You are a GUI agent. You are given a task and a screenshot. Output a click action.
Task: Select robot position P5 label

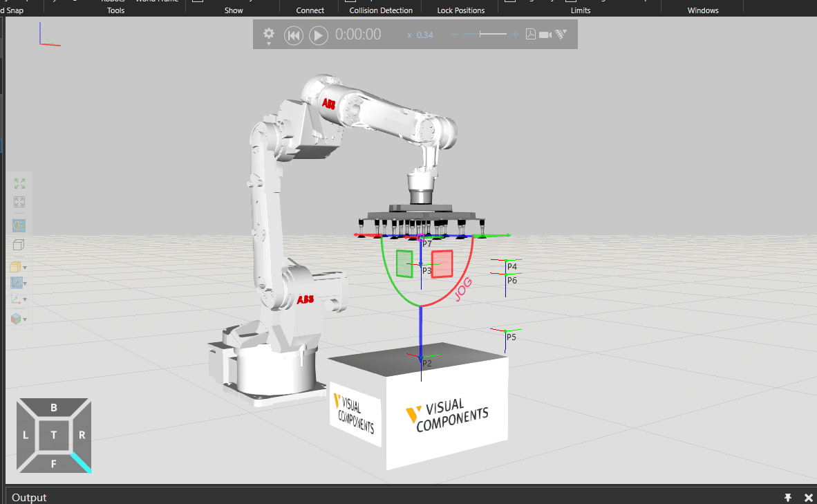click(x=511, y=337)
